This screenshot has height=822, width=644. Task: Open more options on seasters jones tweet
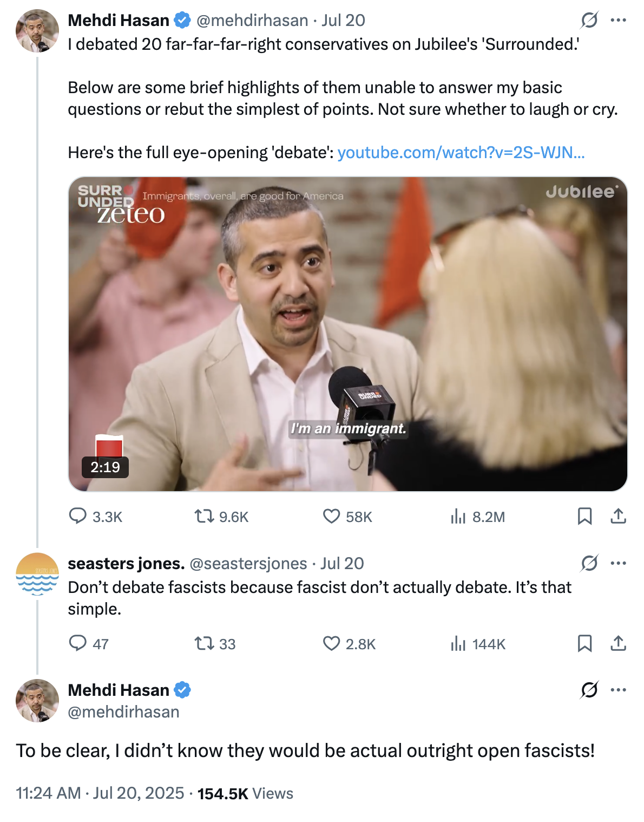coord(618,563)
